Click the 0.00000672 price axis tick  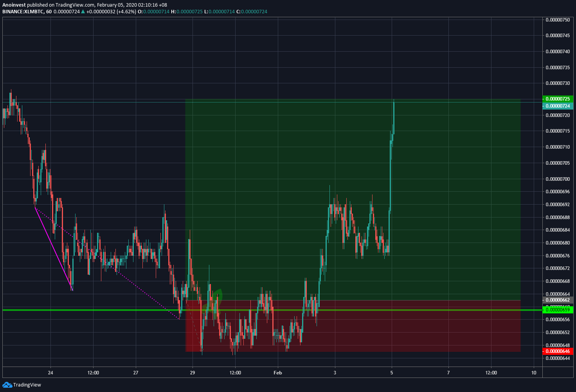pyautogui.click(x=558, y=268)
